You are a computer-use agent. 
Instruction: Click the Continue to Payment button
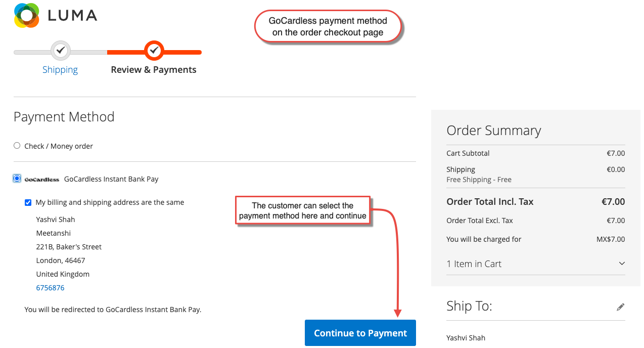tap(360, 333)
